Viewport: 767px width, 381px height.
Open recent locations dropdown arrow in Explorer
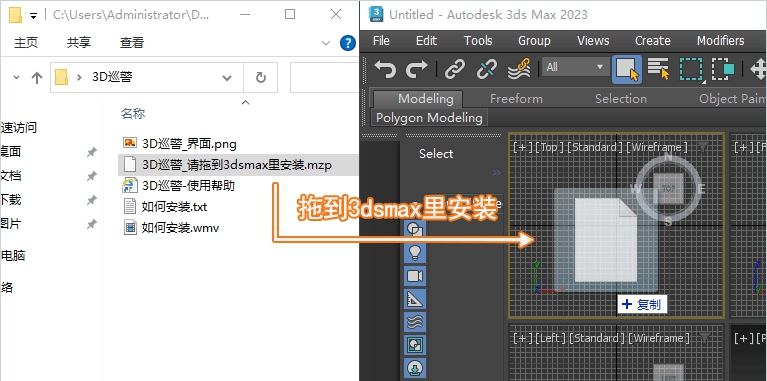tap(17, 77)
